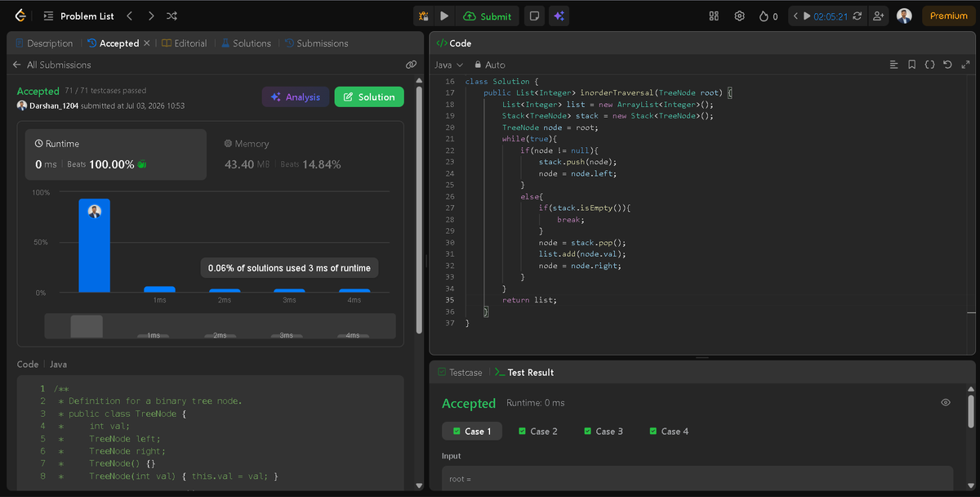Adjust the runtime range selector handle
This screenshot has height=497, width=980.
point(87,326)
